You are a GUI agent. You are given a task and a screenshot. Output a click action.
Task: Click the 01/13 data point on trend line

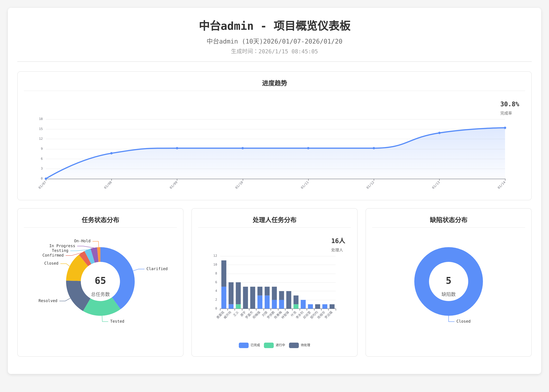pos(439,133)
